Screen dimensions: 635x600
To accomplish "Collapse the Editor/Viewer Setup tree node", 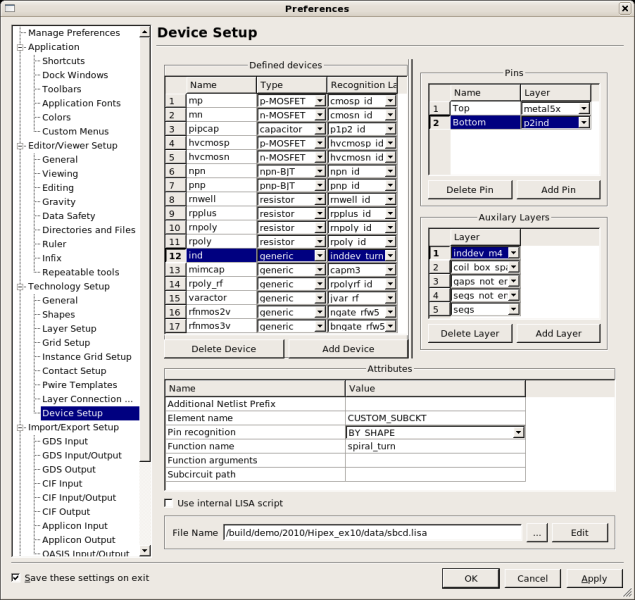I will pyautogui.click(x=20, y=145).
